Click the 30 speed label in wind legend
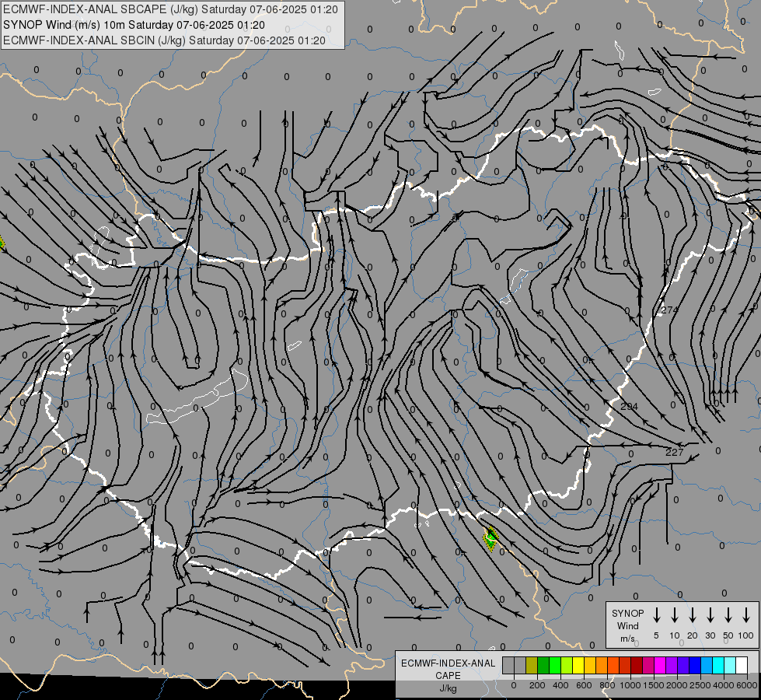Image resolution: width=761 pixels, height=700 pixels. click(710, 635)
